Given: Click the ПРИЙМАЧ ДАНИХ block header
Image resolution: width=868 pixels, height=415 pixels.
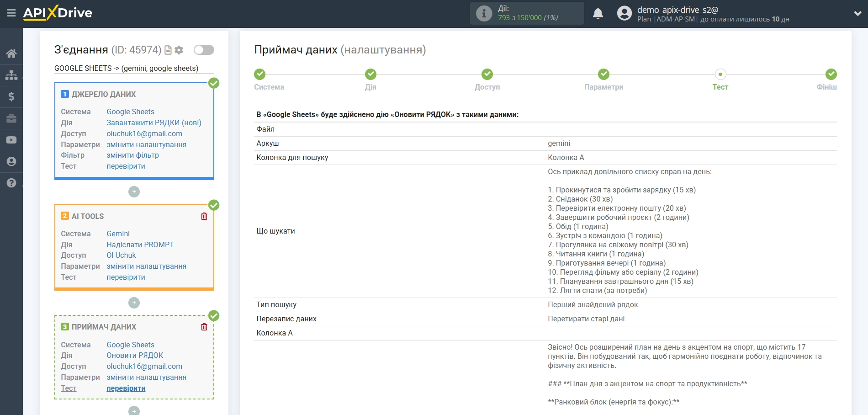Looking at the screenshot, I should coord(104,327).
